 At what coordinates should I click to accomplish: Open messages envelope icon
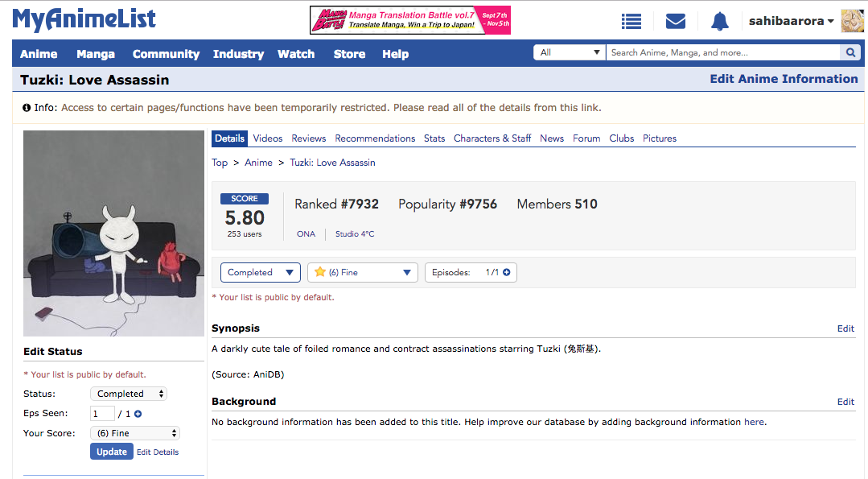click(x=676, y=21)
